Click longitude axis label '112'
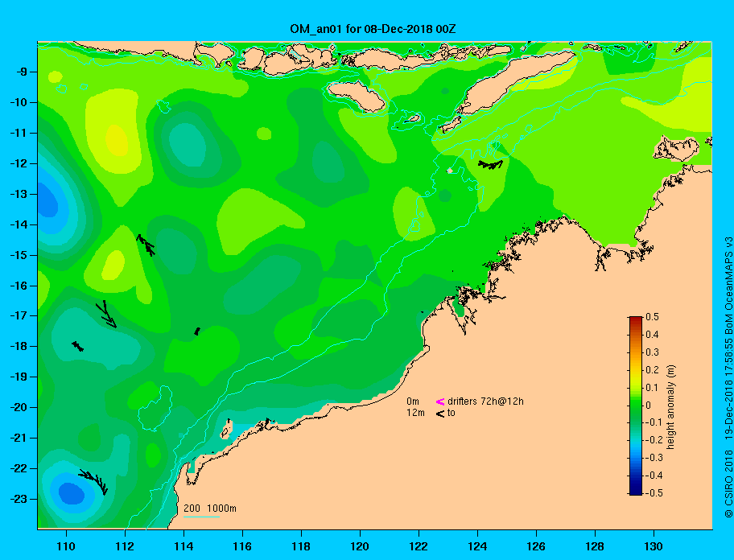The width and height of the screenshot is (734, 560). (x=125, y=546)
